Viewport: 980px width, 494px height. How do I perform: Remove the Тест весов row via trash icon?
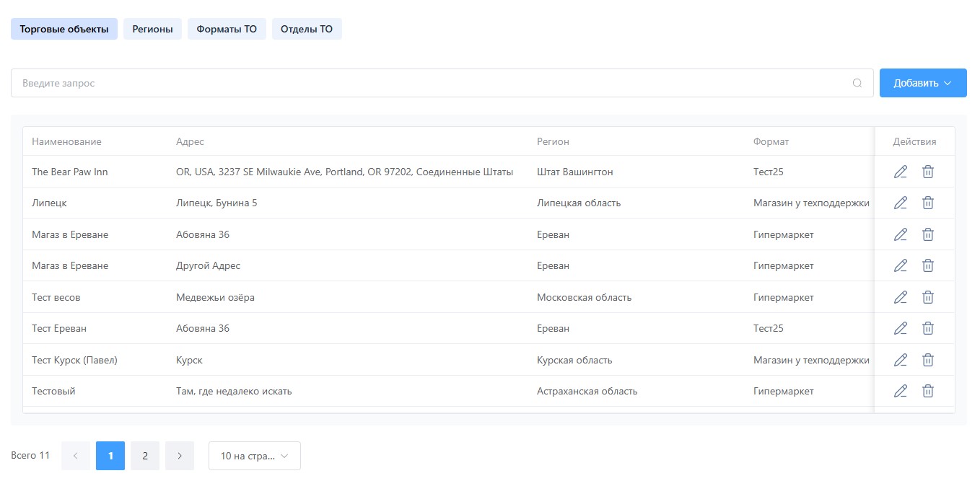pos(928,297)
